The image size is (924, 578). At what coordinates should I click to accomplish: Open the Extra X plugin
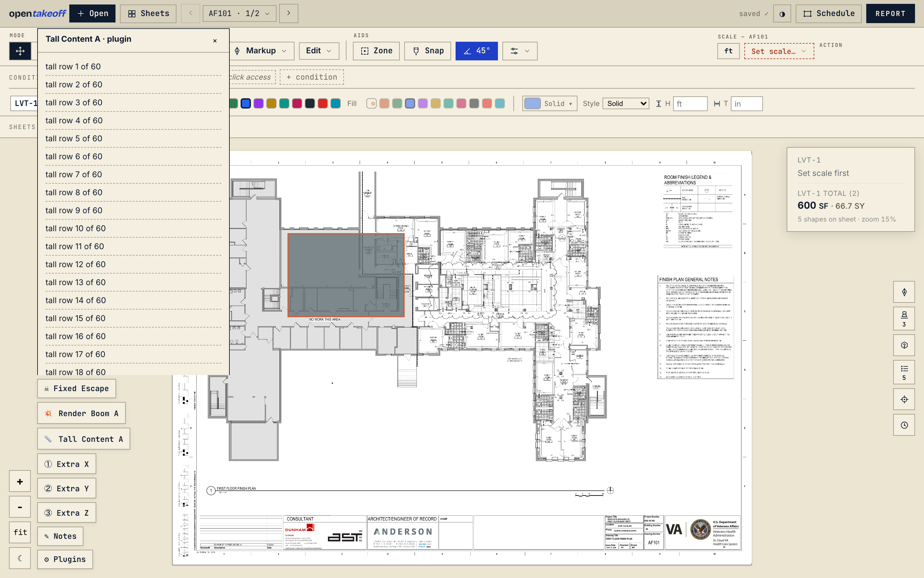[66, 464]
